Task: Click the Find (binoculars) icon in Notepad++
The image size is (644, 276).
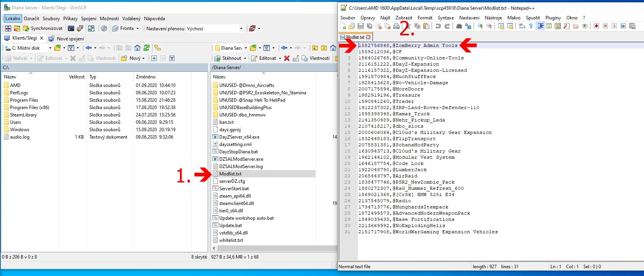Action: coord(459,26)
